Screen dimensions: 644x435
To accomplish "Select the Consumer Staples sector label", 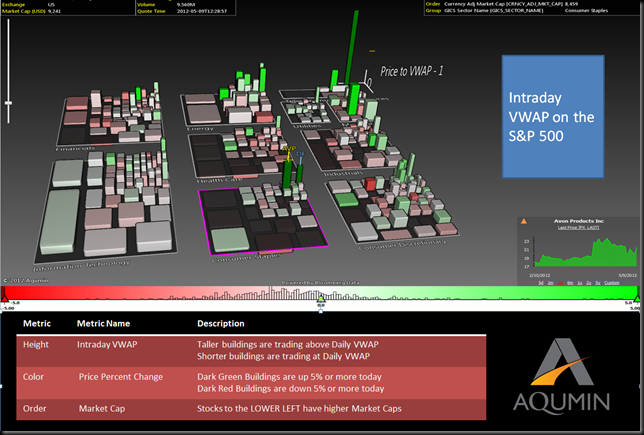I will 246,257.
